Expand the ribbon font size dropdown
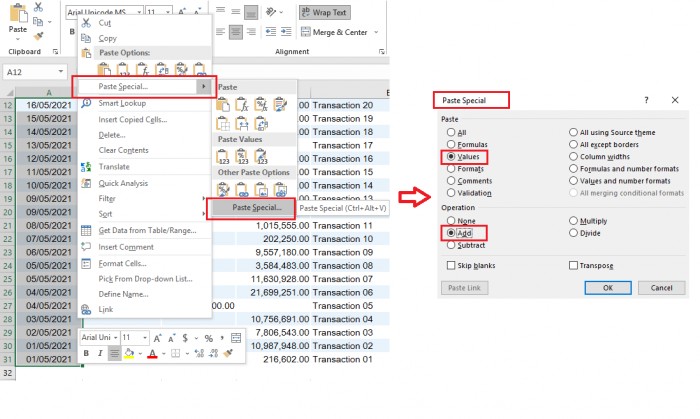Image resolution: width=700 pixels, height=419 pixels. pos(165,13)
